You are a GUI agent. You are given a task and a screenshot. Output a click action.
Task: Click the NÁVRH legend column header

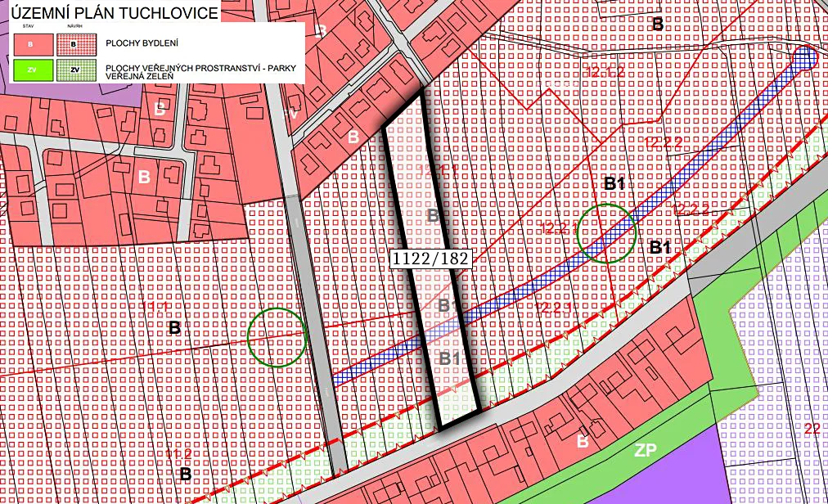[72, 26]
